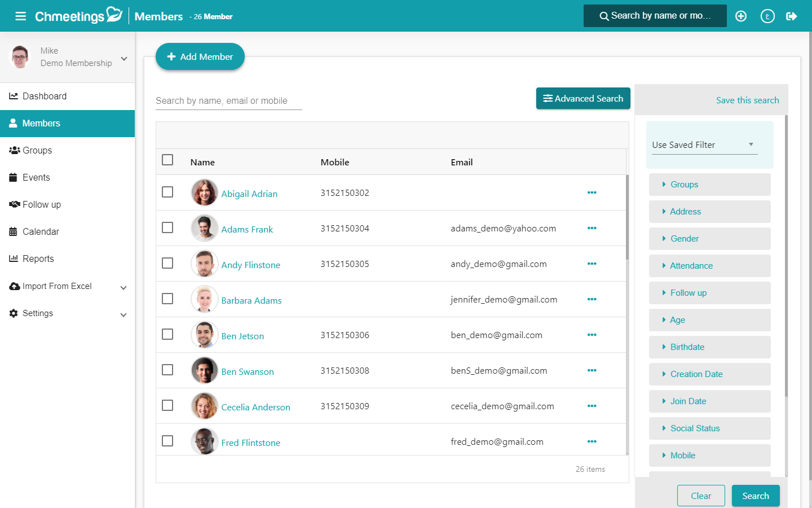The height and width of the screenshot is (508, 812).
Task: Click the Add Member button
Action: click(x=200, y=56)
